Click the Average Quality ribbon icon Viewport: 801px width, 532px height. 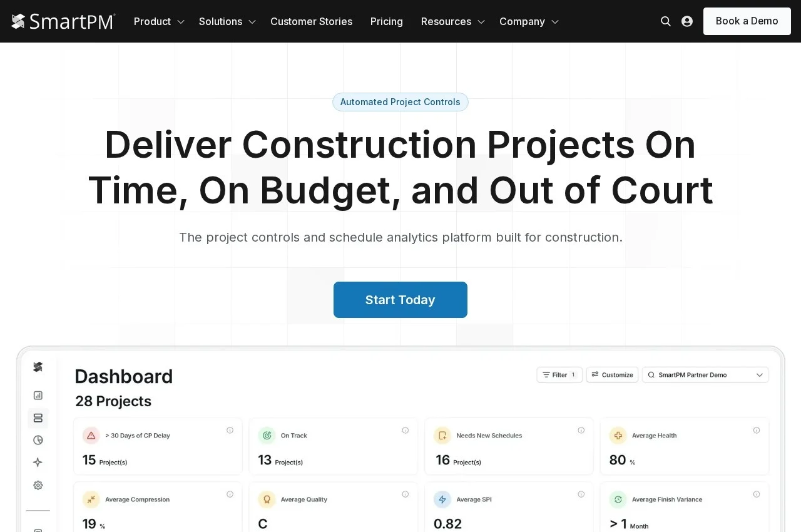click(x=267, y=499)
